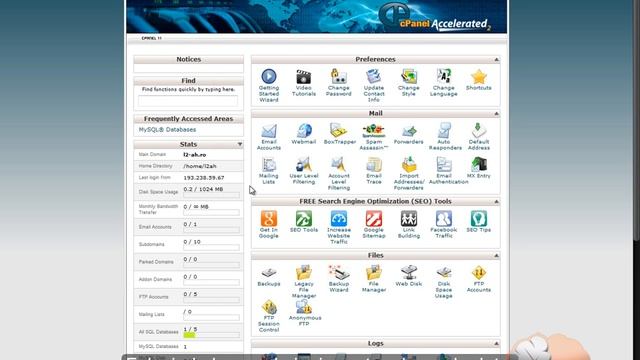Image resolution: width=640 pixels, height=360 pixels.
Task: Open Video Tutorials
Action: pyautogui.click(x=304, y=77)
